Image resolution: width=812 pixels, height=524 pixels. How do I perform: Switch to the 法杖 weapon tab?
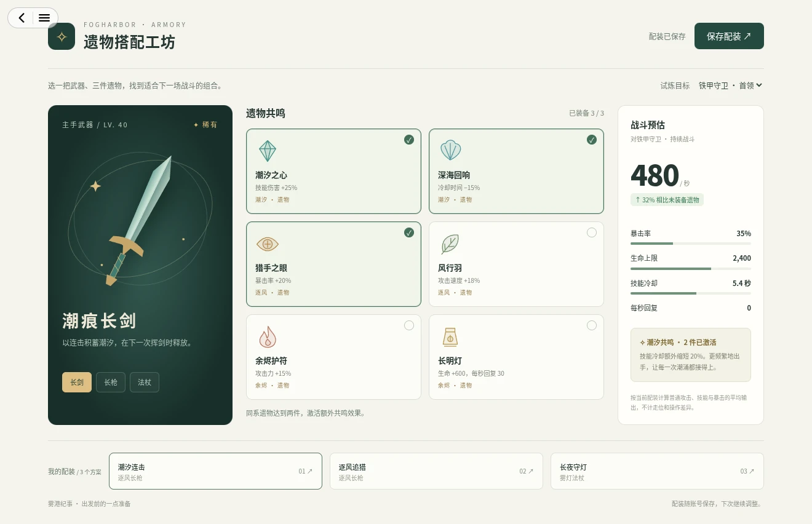(x=145, y=382)
